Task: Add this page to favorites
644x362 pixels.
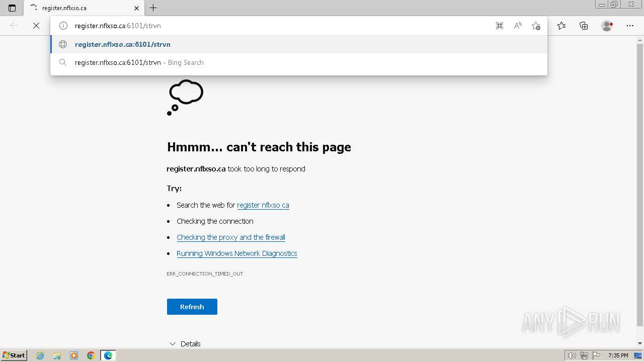Action: (x=536, y=26)
